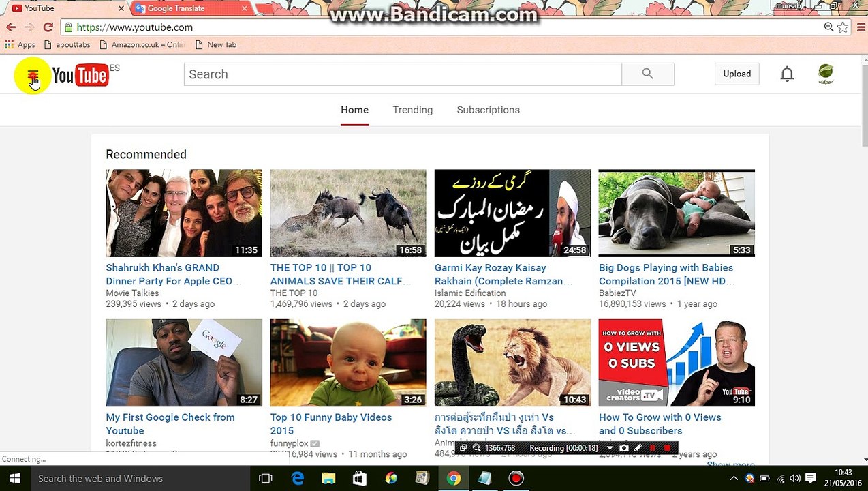Play the 0 VIEWS 0 SUBS thumbnail
The image size is (868, 491).
click(x=677, y=363)
